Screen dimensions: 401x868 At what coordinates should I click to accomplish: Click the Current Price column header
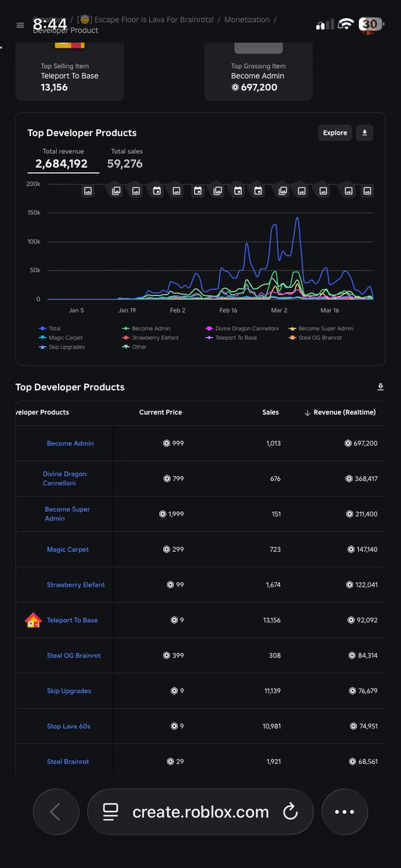pos(161,412)
